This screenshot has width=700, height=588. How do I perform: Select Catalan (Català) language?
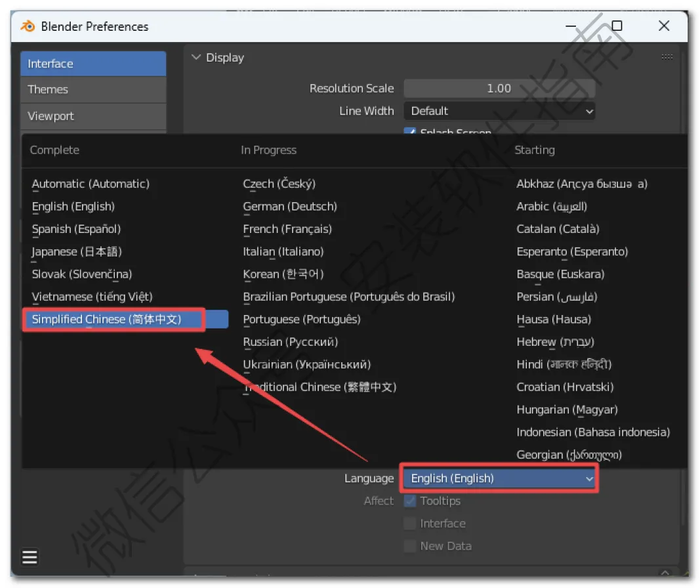click(558, 229)
